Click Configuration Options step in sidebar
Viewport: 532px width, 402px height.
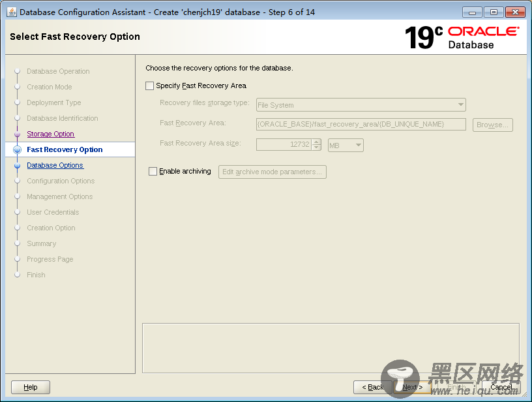click(61, 181)
